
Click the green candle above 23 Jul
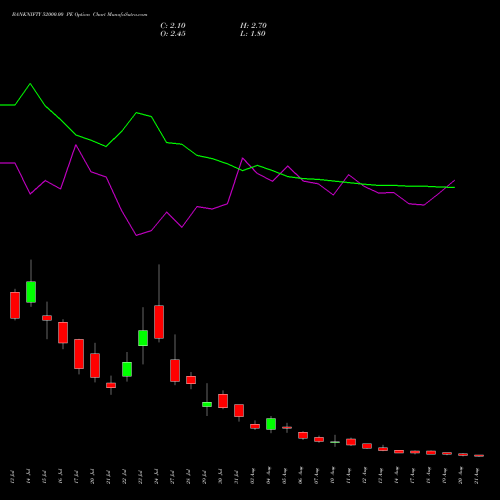click(x=143, y=338)
